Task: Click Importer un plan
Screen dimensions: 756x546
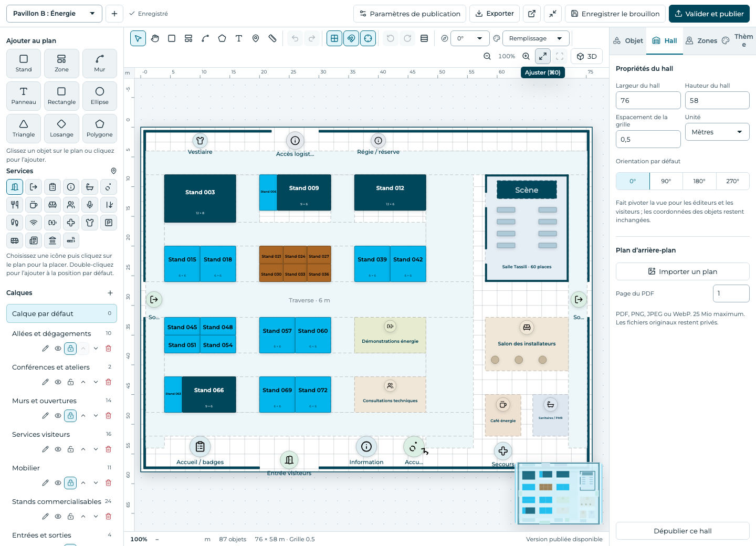Action: pyautogui.click(x=682, y=271)
